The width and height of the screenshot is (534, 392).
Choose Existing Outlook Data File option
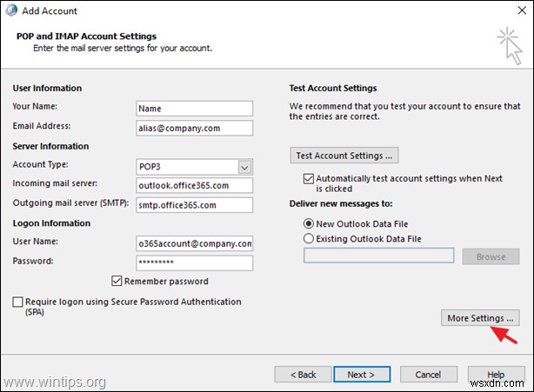pyautogui.click(x=309, y=237)
